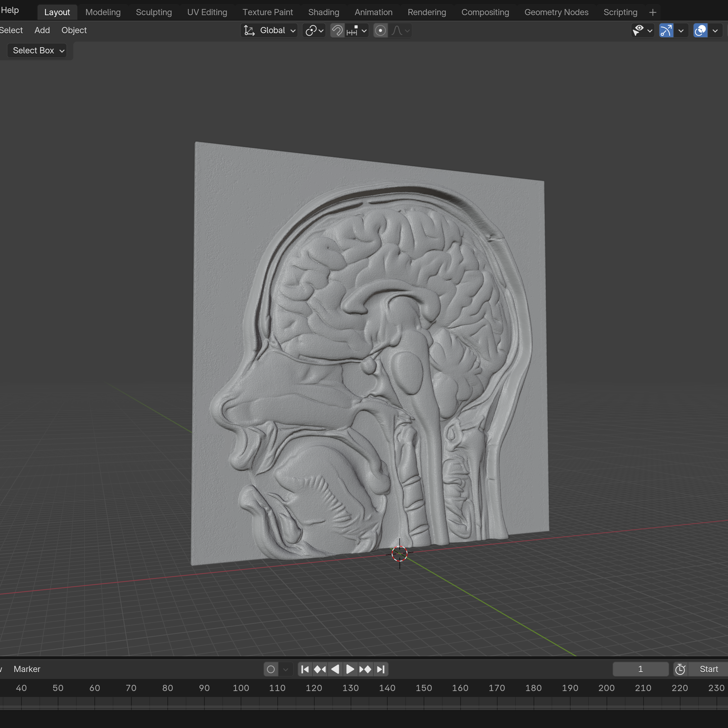Viewport: 728px width, 728px height.
Task: Open Global transform orientation dropdown
Action: click(269, 30)
